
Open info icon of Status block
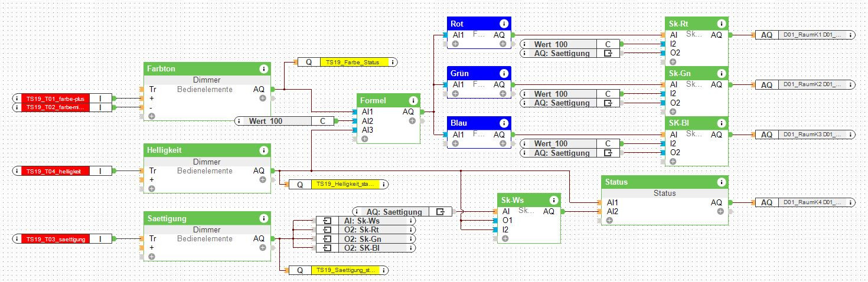click(721, 182)
